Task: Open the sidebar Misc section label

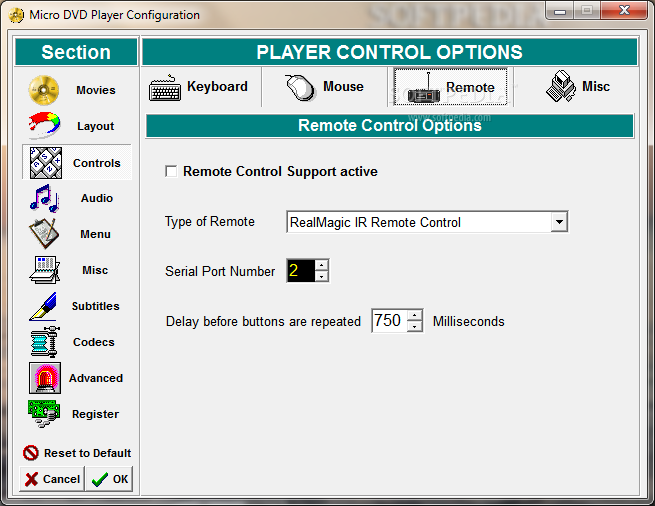Action: click(95, 270)
